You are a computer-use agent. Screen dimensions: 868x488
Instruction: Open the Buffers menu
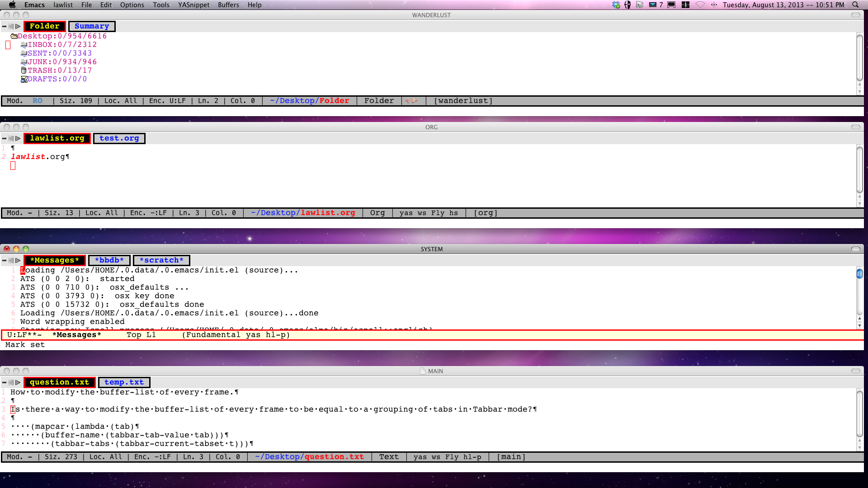tap(228, 5)
